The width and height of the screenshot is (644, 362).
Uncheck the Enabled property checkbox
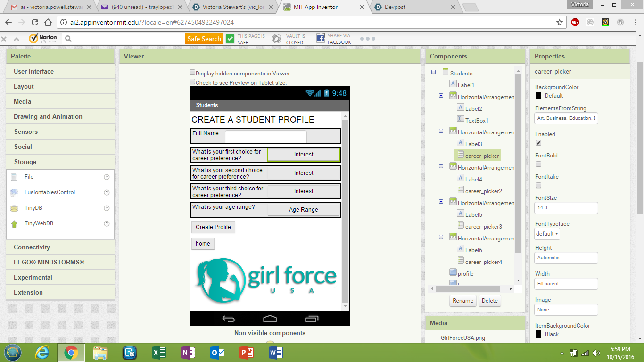point(538,143)
